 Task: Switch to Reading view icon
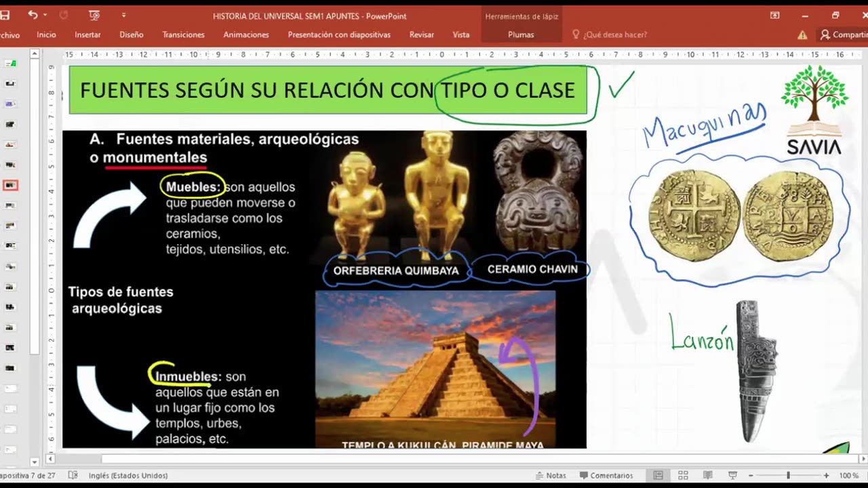(x=707, y=476)
